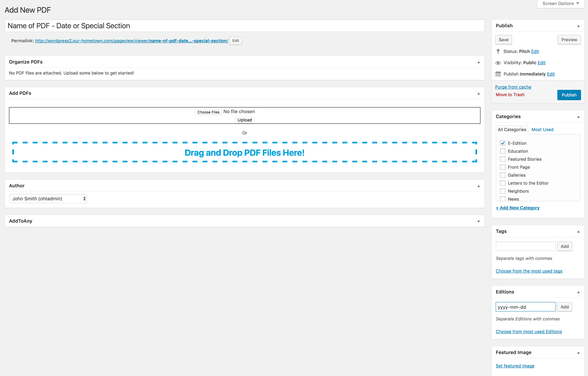588x376 pixels.
Task: Check the Front Page category
Action: [x=502, y=167]
